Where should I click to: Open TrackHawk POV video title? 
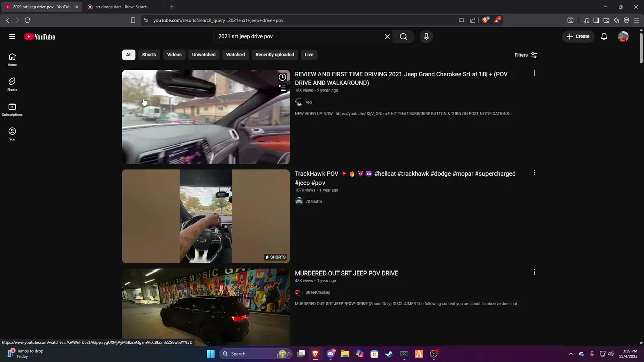point(405,178)
